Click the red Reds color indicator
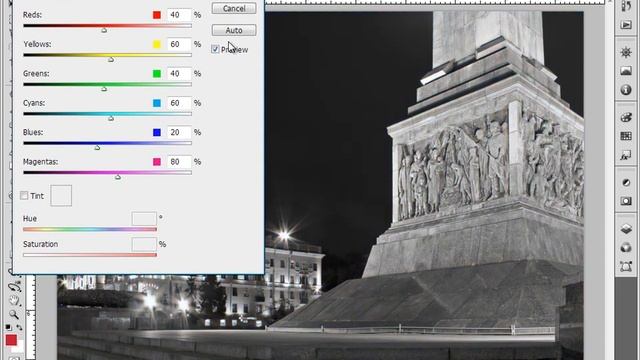 point(157,15)
